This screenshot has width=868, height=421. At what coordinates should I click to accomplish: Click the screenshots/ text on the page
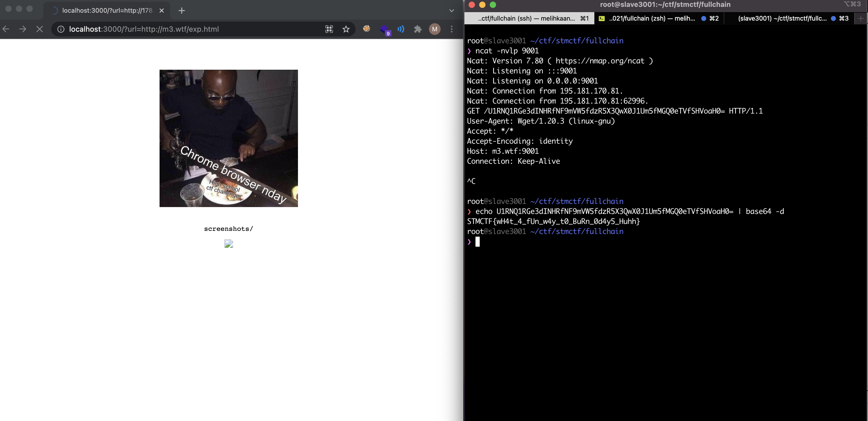(228, 229)
